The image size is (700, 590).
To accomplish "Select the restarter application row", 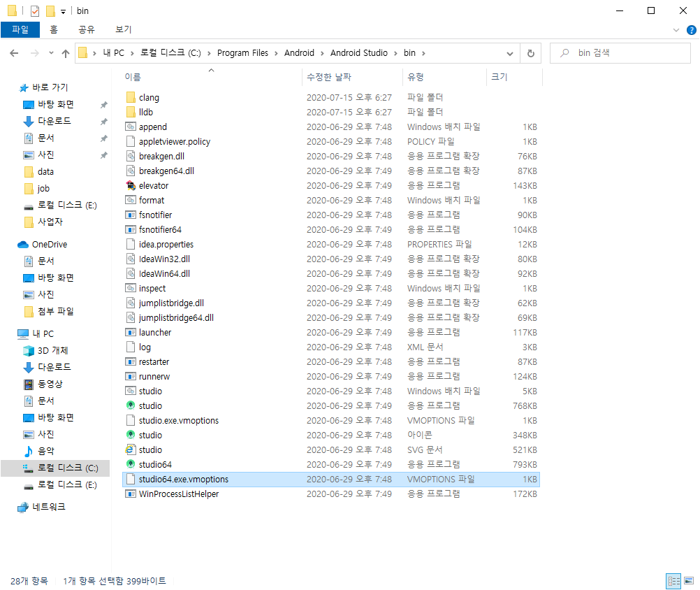I will [331, 362].
